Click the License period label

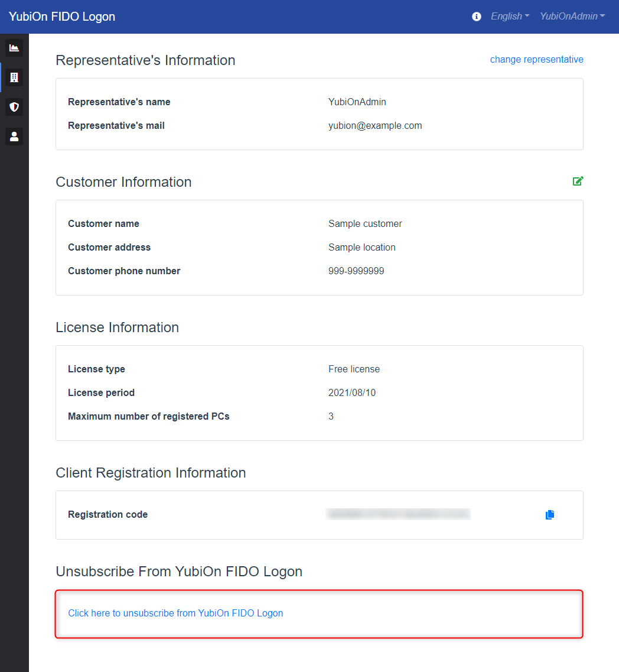tap(102, 392)
